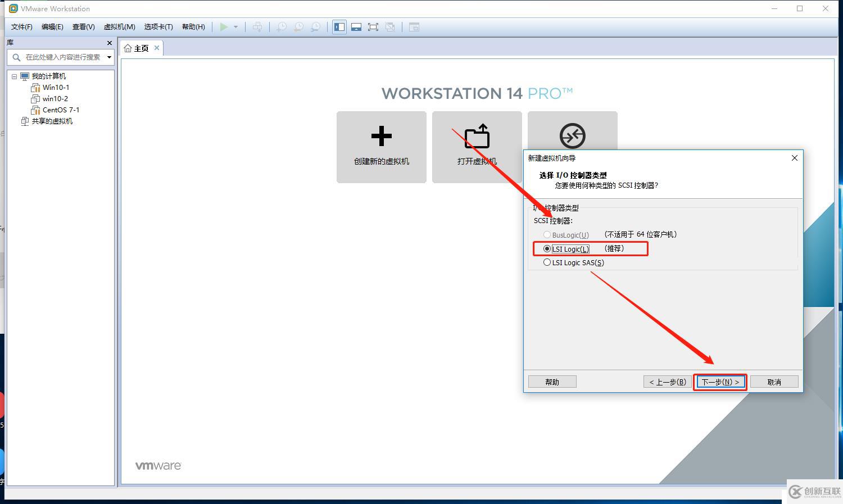The height and width of the screenshot is (504, 843).
Task: Click the send Ctrl+Alt+Del toolbar icon
Action: (257, 27)
